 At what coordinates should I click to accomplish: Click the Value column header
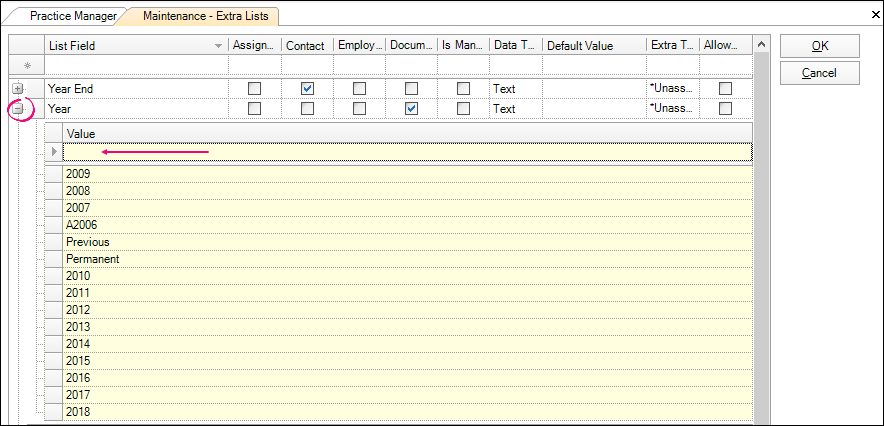point(400,133)
